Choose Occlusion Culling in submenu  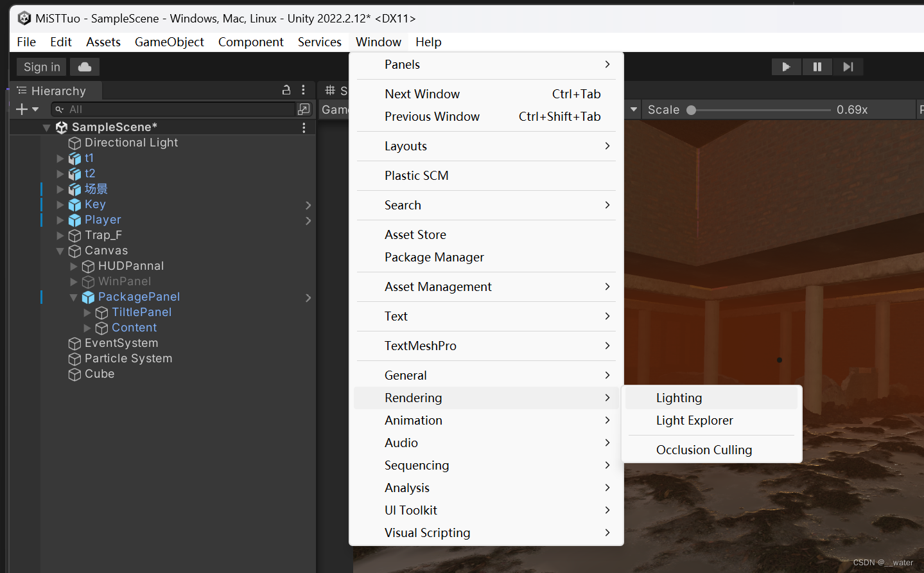711,450
